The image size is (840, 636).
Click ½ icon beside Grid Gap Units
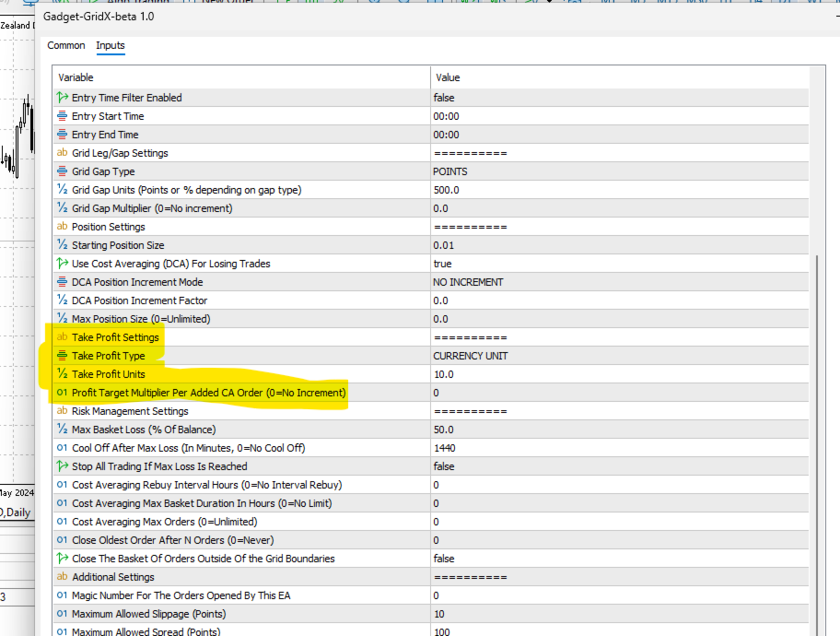[x=62, y=189]
